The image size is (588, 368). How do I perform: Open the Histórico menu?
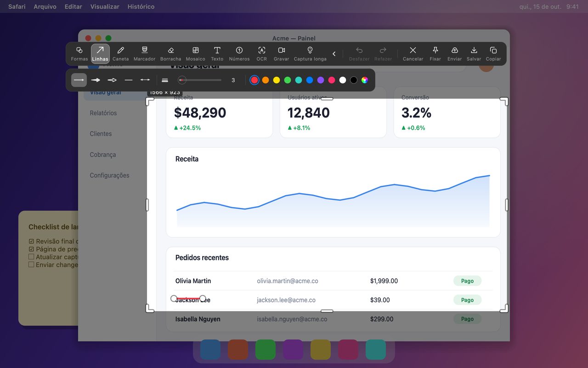[x=141, y=6]
